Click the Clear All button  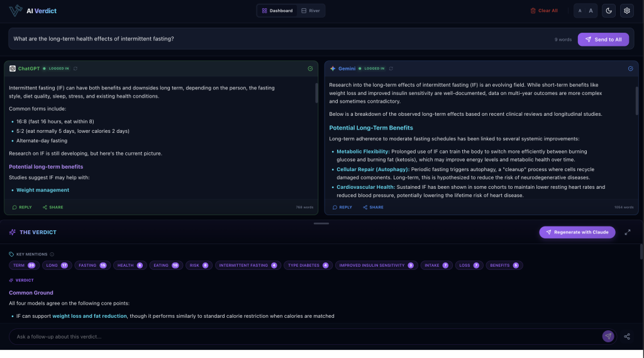pyautogui.click(x=544, y=11)
